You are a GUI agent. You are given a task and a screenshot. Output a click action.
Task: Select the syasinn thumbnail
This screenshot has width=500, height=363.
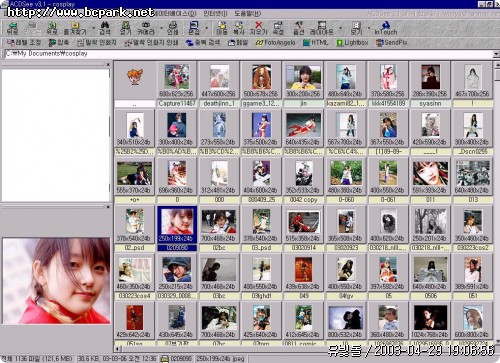click(430, 84)
